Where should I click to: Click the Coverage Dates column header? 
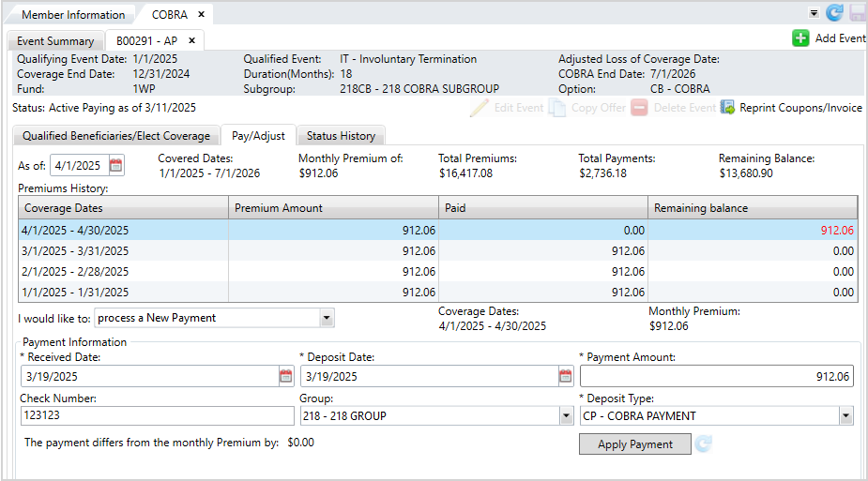tap(124, 208)
